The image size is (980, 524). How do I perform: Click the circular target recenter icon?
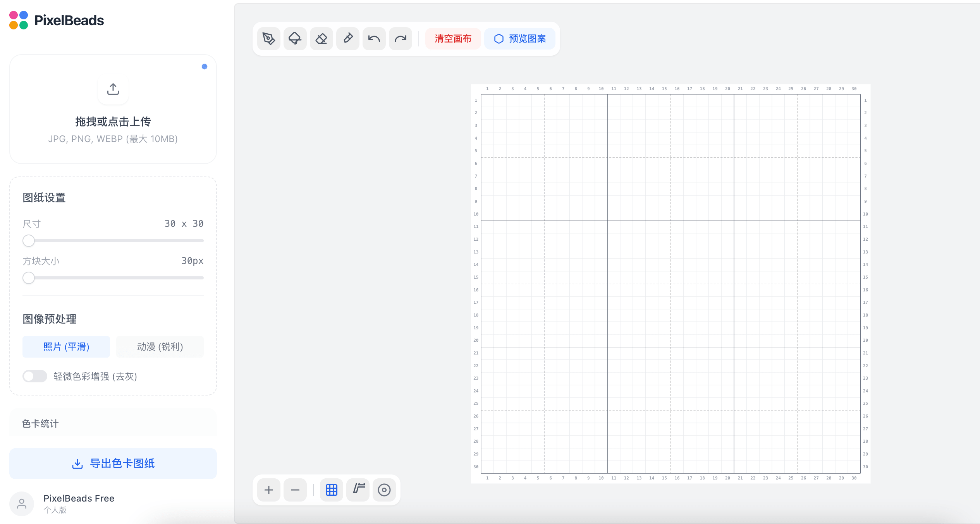(x=384, y=490)
